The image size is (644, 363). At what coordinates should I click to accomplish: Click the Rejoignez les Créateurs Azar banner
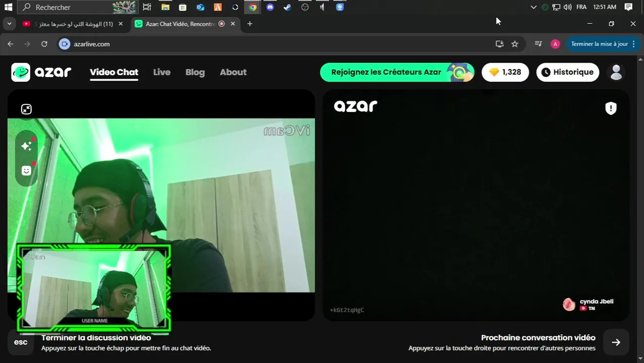click(397, 72)
